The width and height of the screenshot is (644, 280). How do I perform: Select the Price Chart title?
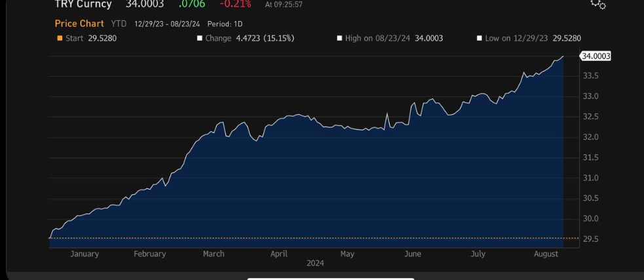pyautogui.click(x=79, y=24)
